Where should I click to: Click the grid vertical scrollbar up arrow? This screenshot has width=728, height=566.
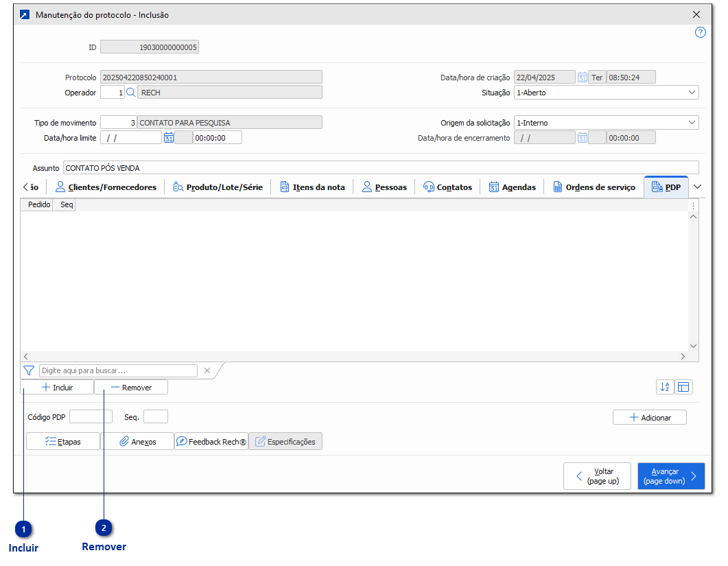tap(693, 217)
